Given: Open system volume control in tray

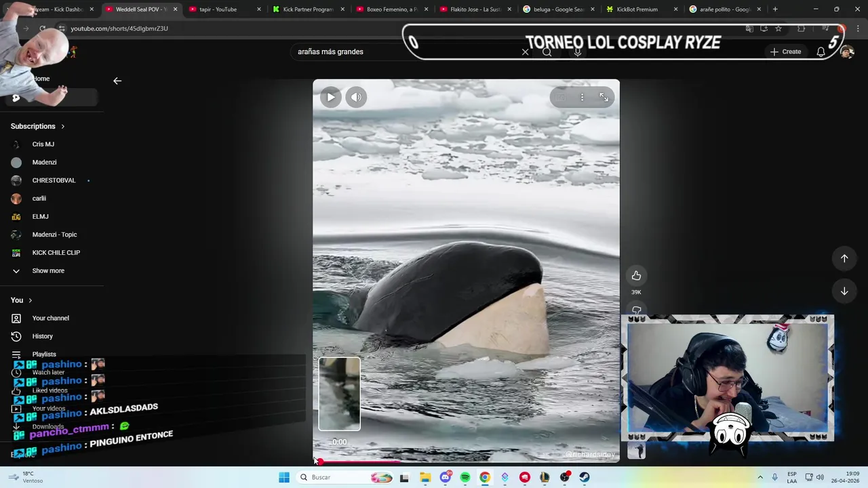Looking at the screenshot, I should pos(820,477).
